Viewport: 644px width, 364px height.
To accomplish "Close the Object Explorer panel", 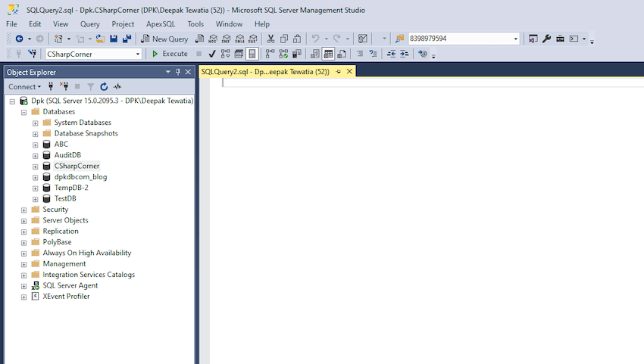I will pos(188,72).
